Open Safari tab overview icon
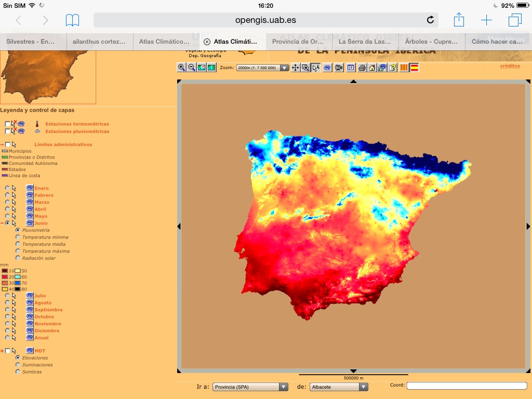This screenshot has height=399, width=532. point(515,20)
